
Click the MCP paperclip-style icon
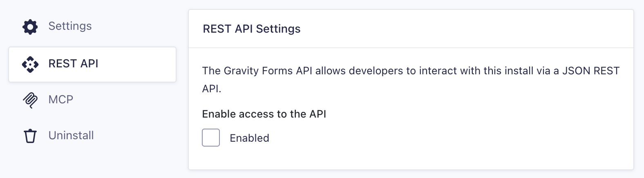pos(30,100)
